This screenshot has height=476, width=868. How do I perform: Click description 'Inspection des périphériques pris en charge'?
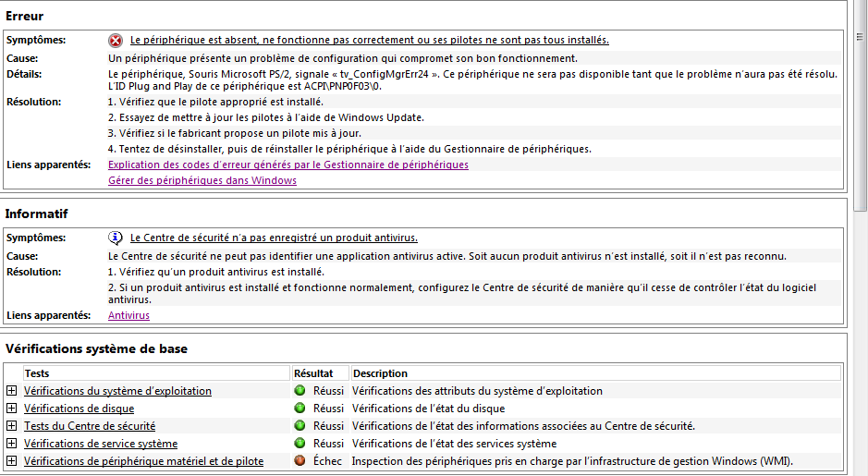[572, 461]
